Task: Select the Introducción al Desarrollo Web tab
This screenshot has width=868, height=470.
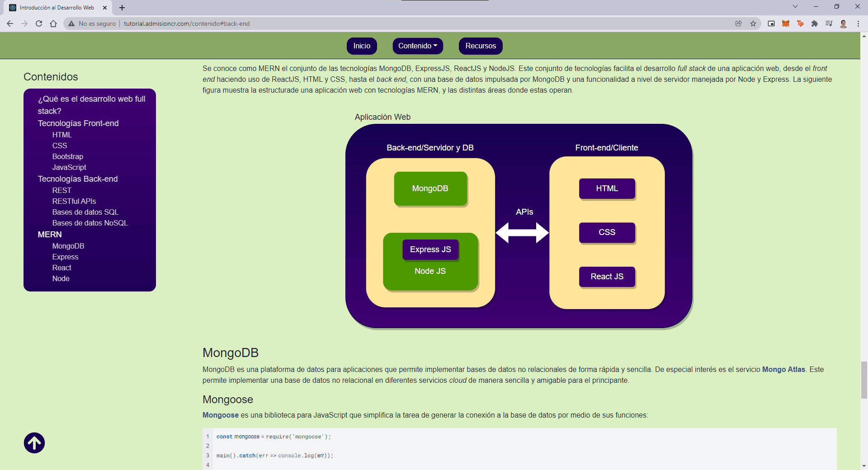Action: (57, 8)
